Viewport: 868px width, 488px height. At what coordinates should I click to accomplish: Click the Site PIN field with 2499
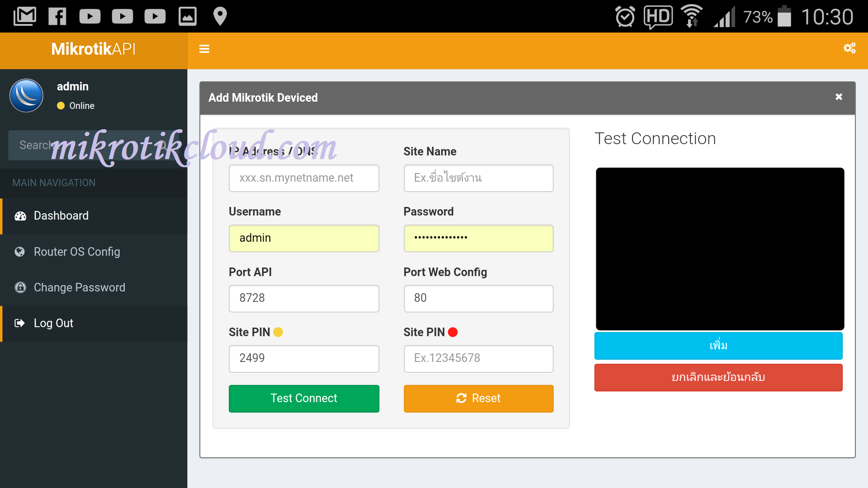pos(304,359)
